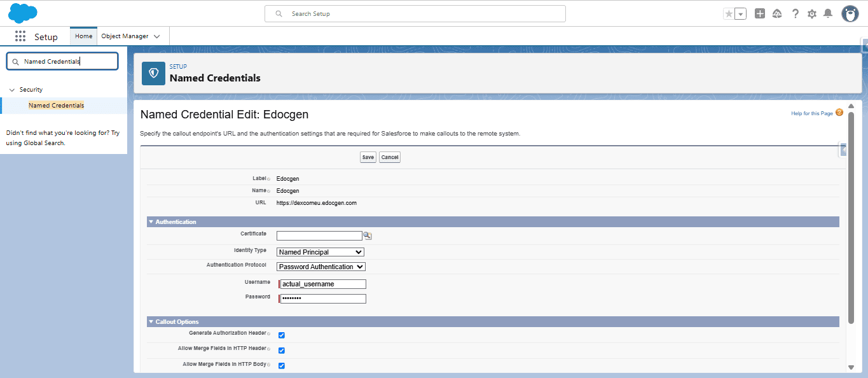Collapse the Callout Options section

151,322
